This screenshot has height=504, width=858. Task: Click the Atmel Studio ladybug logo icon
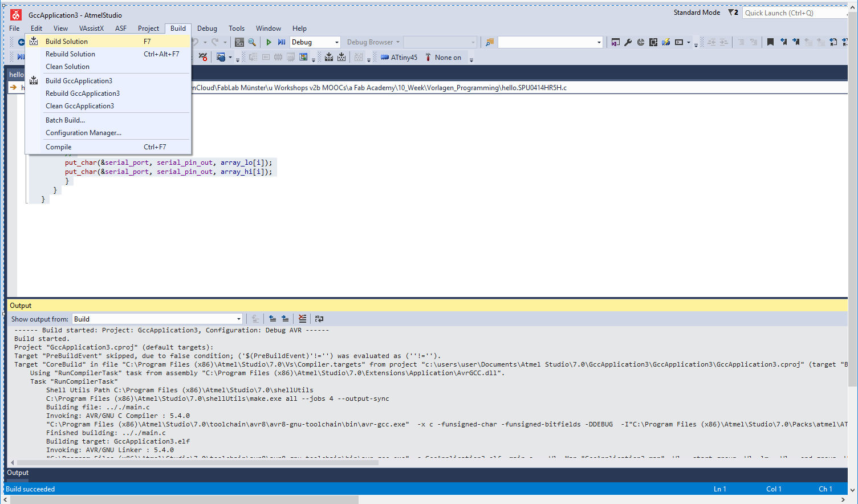16,15
